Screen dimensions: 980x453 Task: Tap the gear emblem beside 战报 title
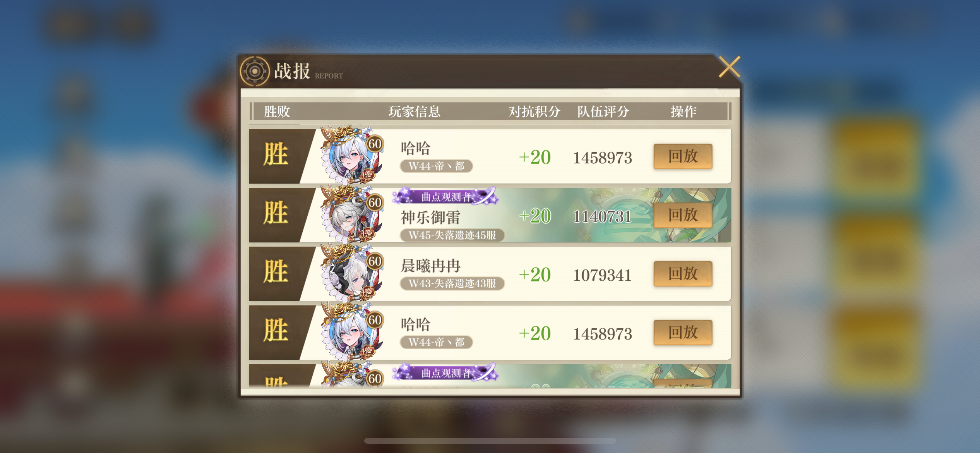click(255, 71)
